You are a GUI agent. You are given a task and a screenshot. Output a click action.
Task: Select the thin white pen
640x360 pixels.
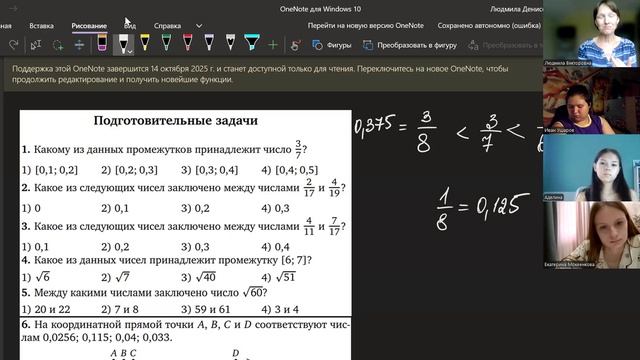(230, 43)
